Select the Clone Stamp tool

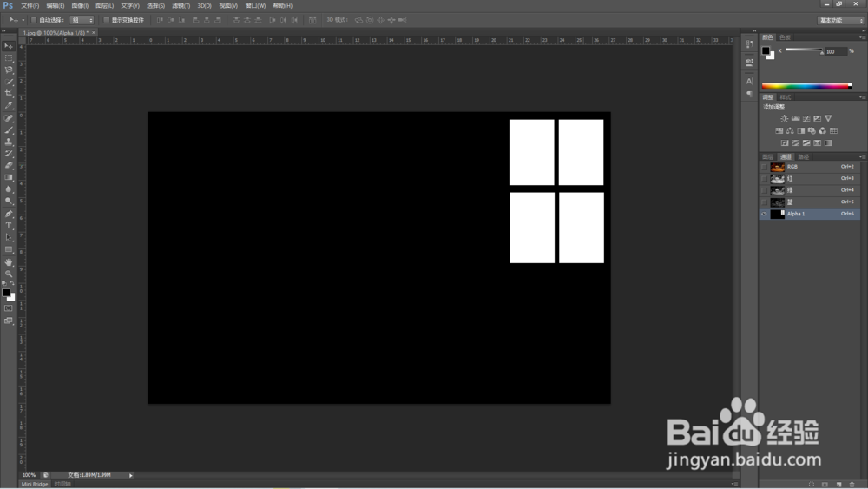9,142
